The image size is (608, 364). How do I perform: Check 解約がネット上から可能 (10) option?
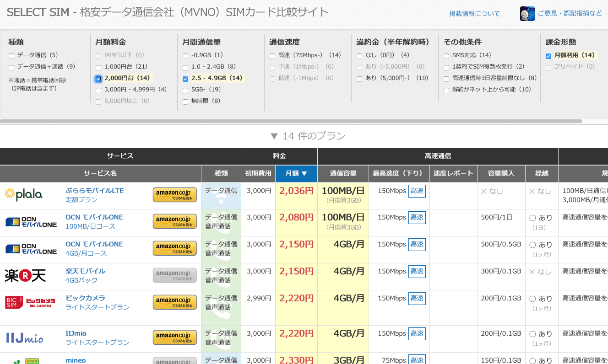tap(446, 90)
